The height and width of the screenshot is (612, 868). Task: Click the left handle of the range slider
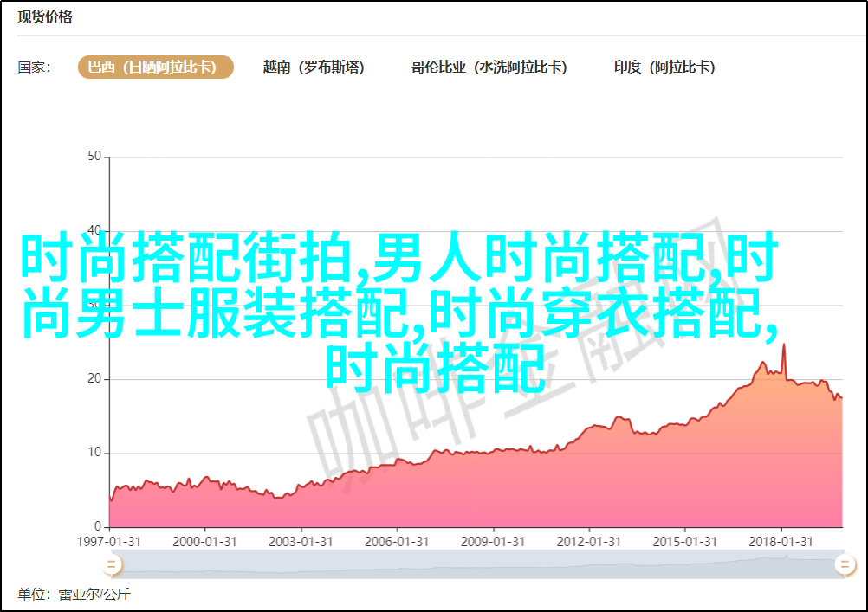coord(111,565)
